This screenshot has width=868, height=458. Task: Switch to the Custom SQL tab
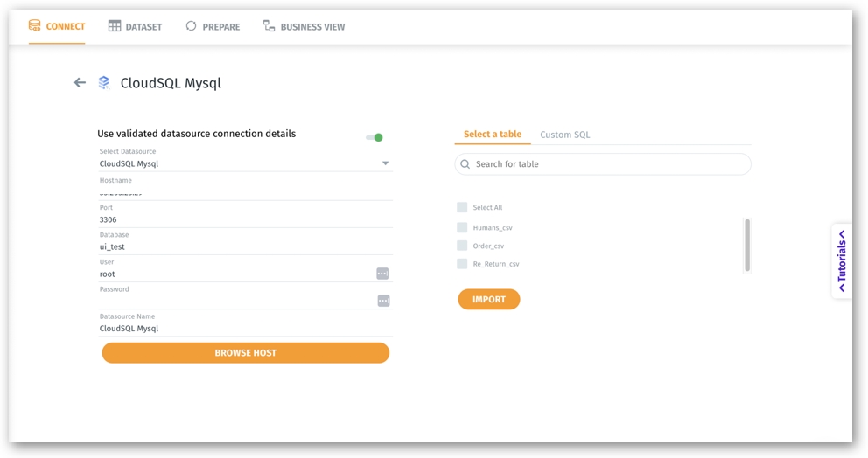(564, 135)
